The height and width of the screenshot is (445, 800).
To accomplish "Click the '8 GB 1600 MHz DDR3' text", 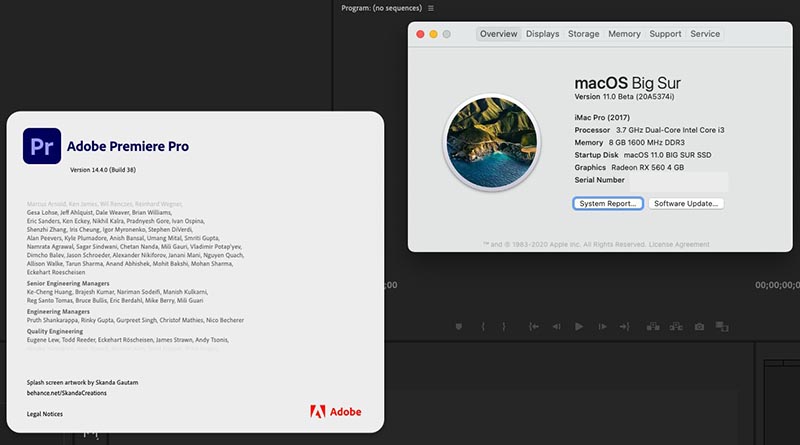I will [x=646, y=142].
